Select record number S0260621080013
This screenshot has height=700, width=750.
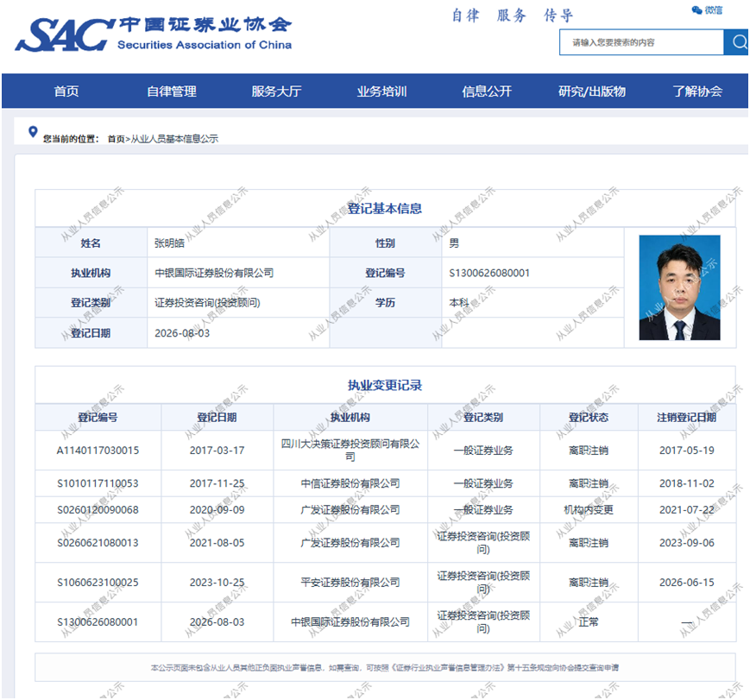click(98, 543)
